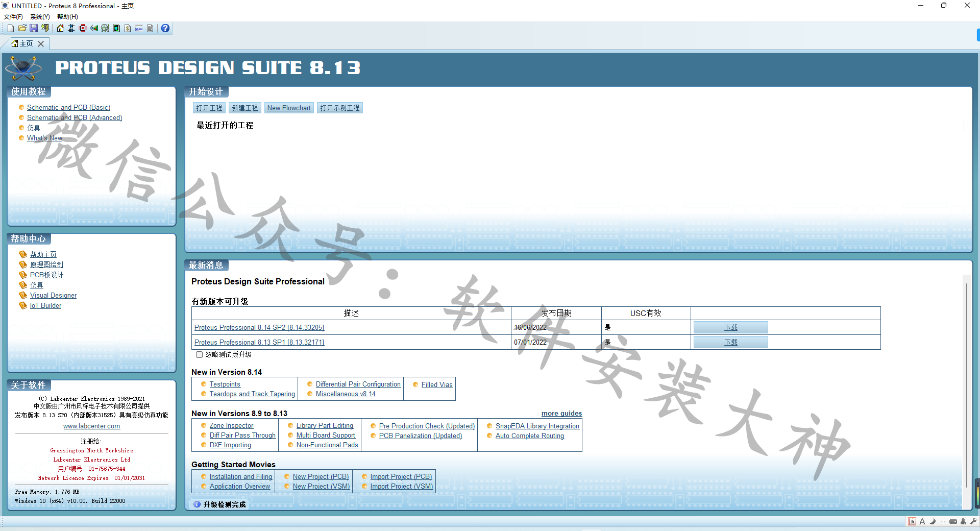Image resolution: width=980 pixels, height=531 pixels.
Task: Open the 帮助(H) menu
Action: coord(67,17)
